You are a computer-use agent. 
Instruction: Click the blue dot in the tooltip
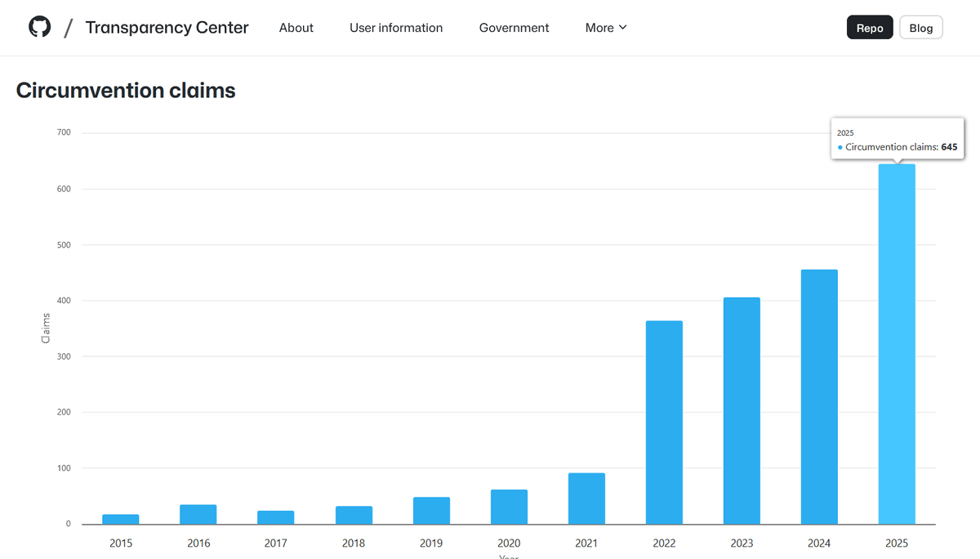[840, 148]
